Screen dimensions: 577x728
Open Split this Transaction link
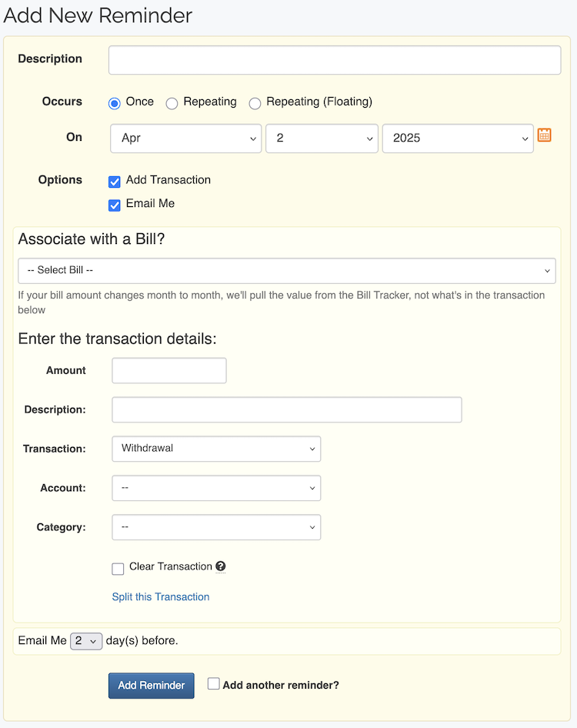(160, 596)
